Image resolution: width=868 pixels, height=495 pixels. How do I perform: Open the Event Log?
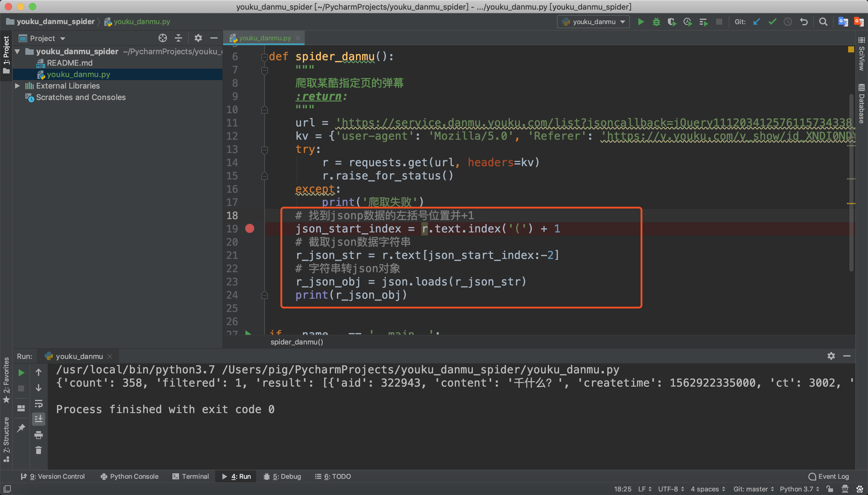click(x=829, y=476)
